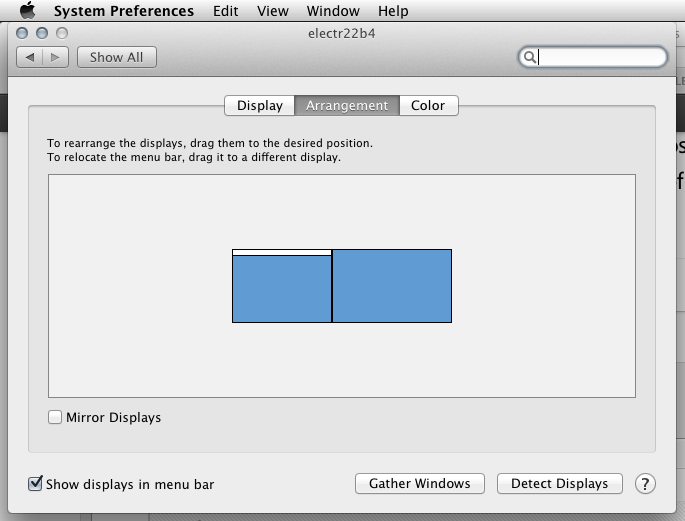Click the forward navigation arrow
The image size is (685, 521).
[54, 57]
